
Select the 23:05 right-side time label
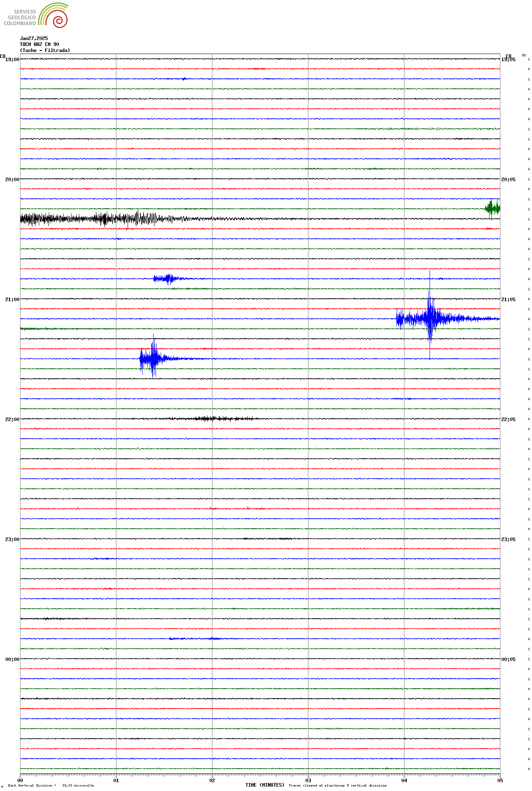point(508,539)
